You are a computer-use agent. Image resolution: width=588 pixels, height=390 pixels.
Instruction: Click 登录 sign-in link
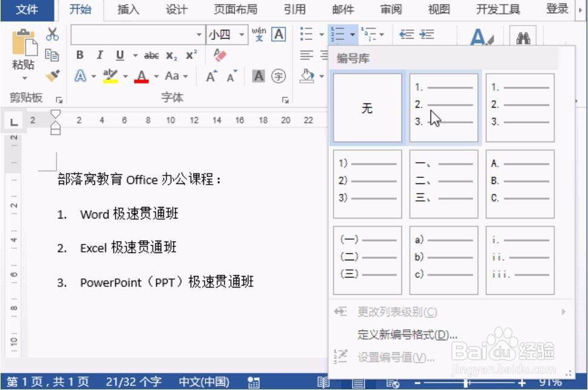pos(557,8)
